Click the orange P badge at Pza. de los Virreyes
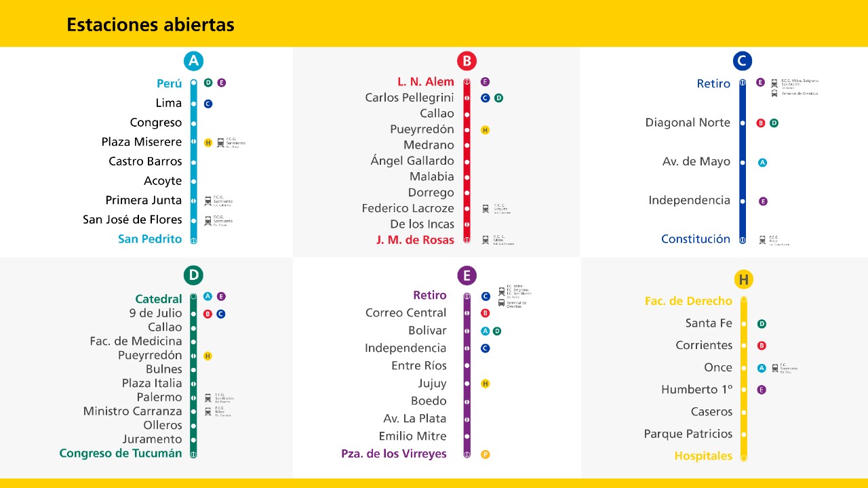Image resolution: width=868 pixels, height=488 pixels. (485, 454)
